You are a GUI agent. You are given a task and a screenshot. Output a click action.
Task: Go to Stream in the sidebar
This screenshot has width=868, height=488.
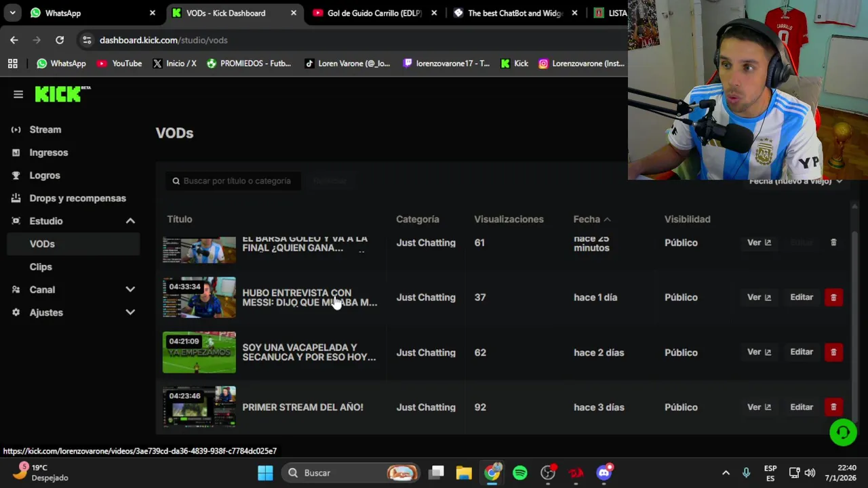[45, 129]
